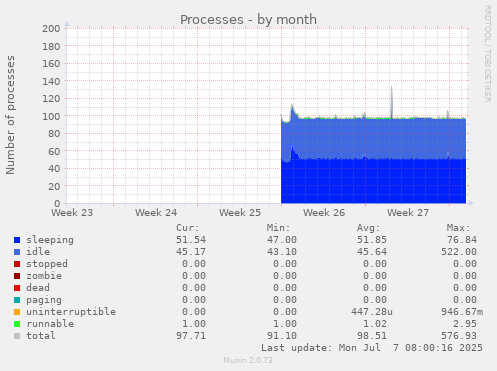The width and height of the screenshot is (497, 371).
Task: Click the 'zombie' legend label
Action: pos(44,276)
